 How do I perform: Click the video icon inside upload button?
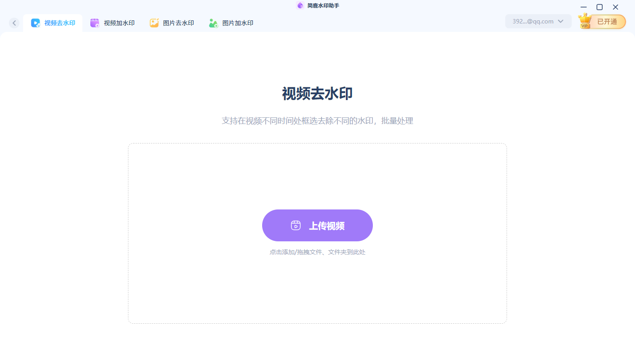(x=296, y=225)
